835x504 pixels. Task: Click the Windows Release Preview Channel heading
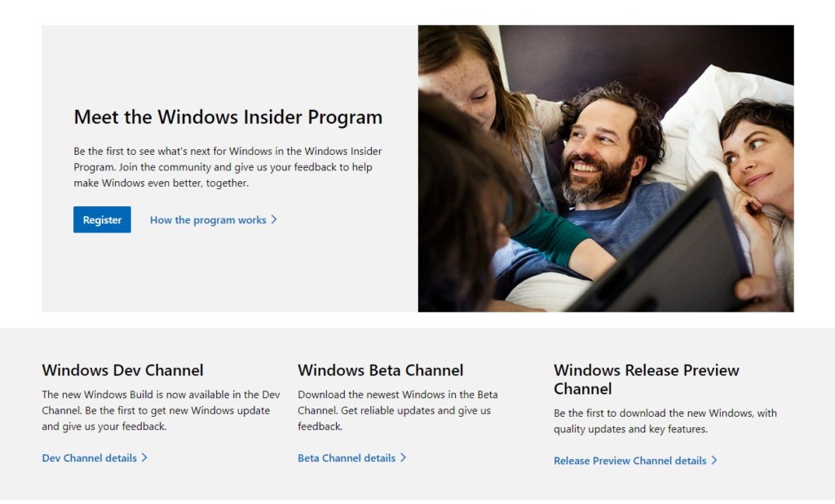click(x=647, y=379)
